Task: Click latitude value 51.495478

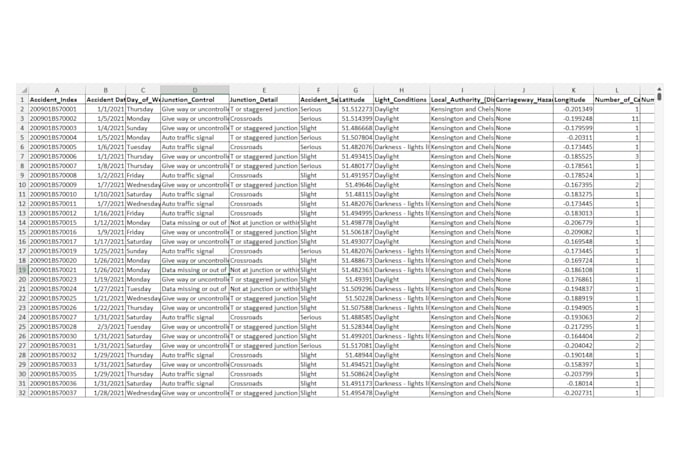Action: point(356,393)
